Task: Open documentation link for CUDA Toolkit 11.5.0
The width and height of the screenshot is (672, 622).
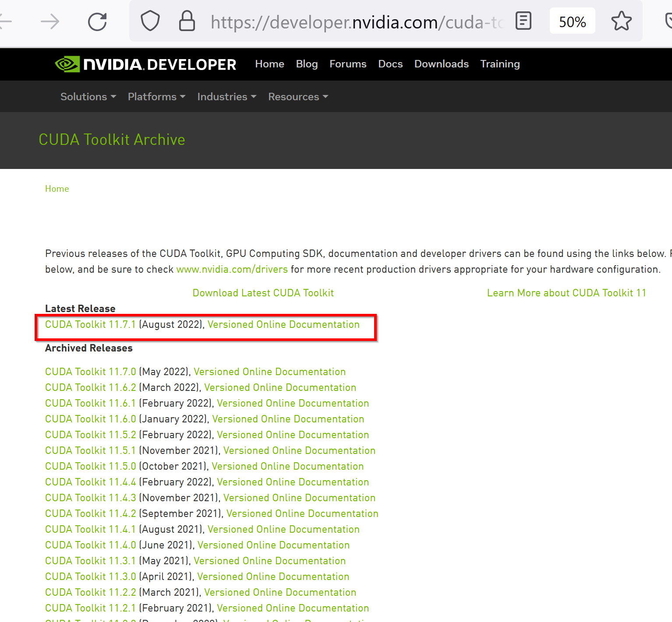Action: 287,466
